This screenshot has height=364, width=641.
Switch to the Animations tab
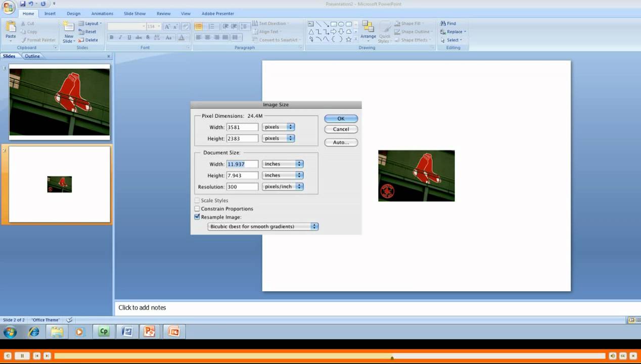pos(102,14)
